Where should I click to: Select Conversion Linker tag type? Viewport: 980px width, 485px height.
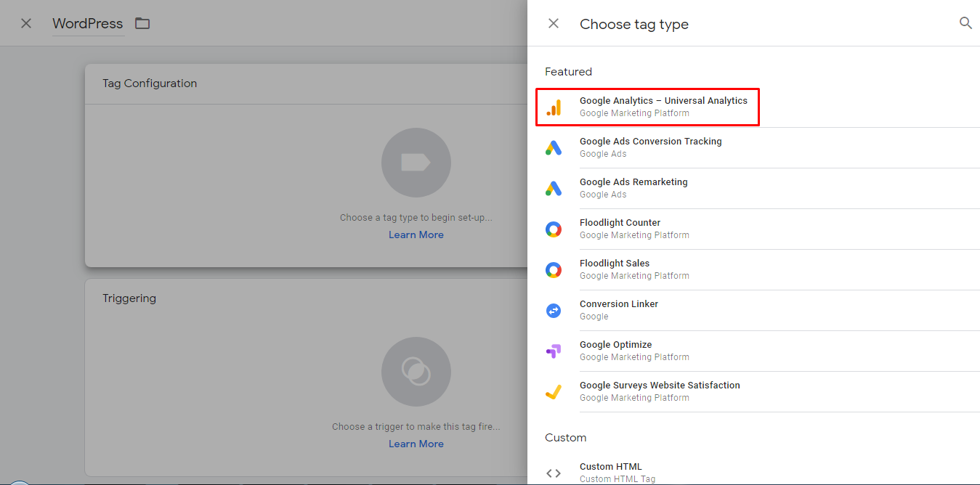coord(753,310)
